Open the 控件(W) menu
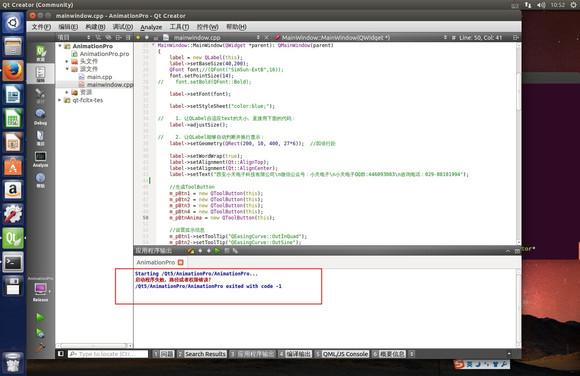Viewport: 580px width, 376px height. pyautogui.click(x=207, y=27)
